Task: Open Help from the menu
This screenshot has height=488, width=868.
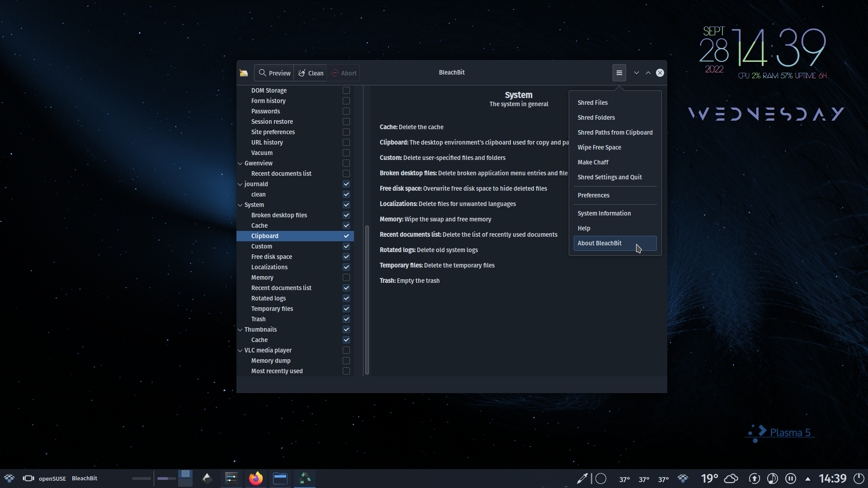Action: [615, 228]
